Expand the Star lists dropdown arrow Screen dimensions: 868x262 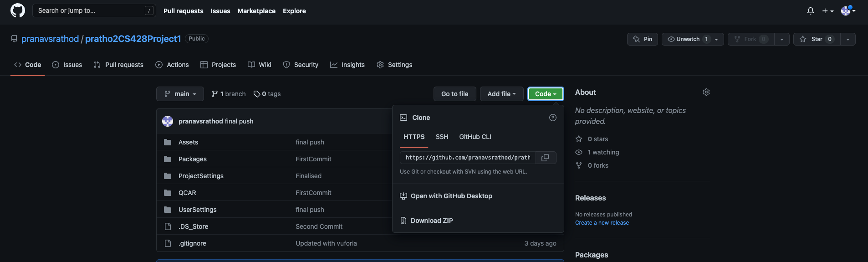click(x=848, y=39)
